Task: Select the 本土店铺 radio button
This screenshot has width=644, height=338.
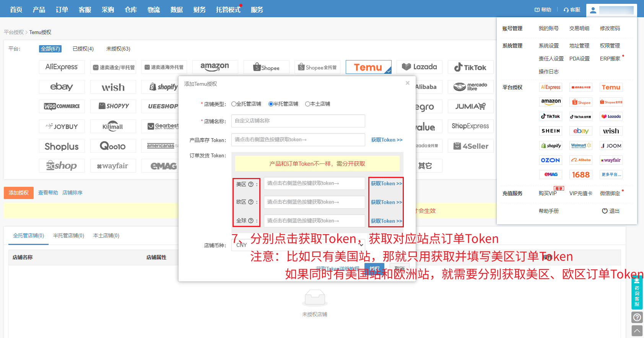Action: [x=307, y=104]
